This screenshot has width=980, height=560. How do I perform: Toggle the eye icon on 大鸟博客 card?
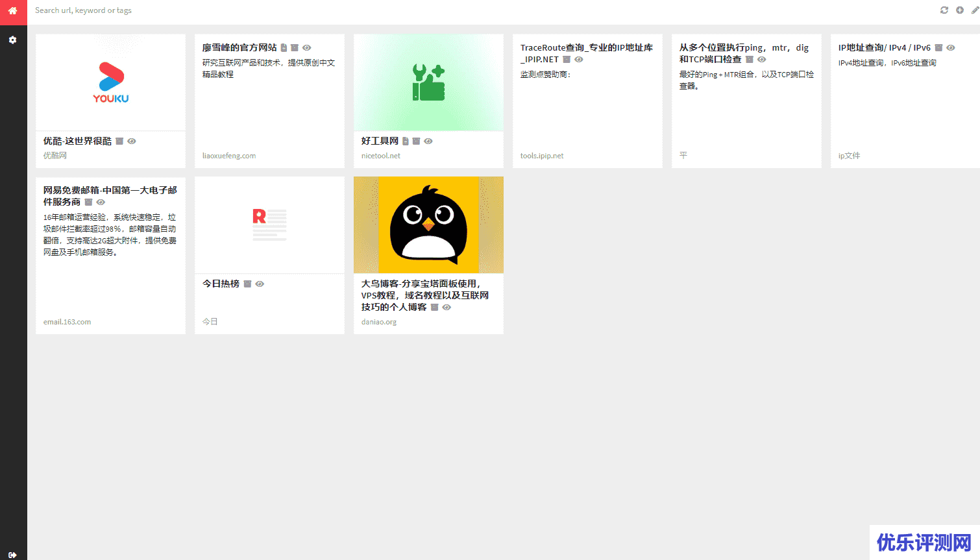[447, 307]
